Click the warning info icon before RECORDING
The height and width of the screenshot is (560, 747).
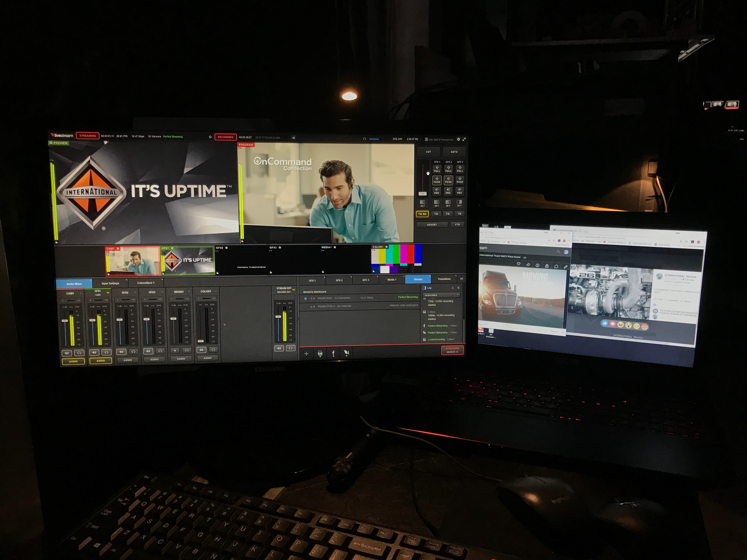click(x=210, y=137)
